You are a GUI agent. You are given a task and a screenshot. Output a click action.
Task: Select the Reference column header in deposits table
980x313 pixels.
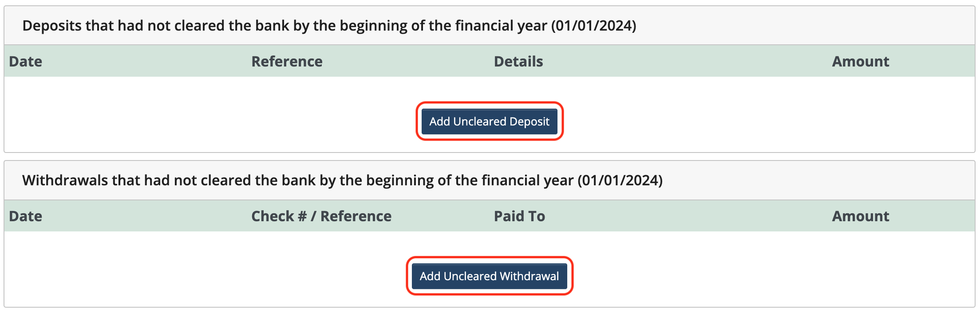[x=287, y=61]
